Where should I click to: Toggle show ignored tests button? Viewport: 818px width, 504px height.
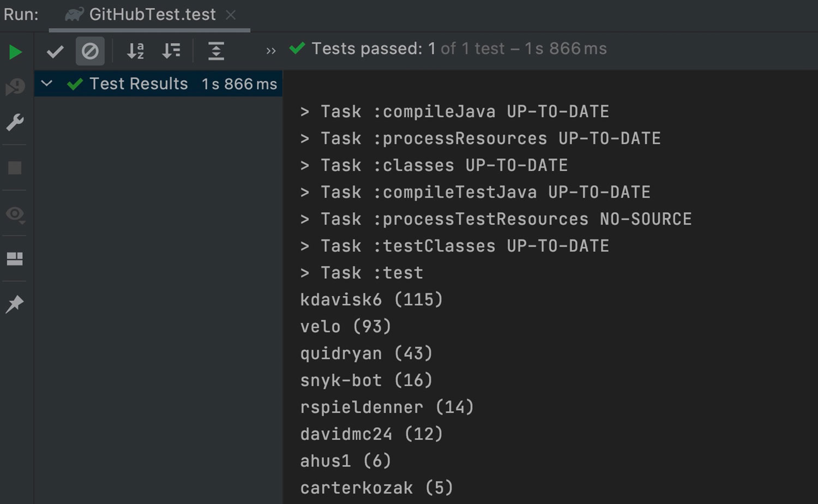coord(90,51)
